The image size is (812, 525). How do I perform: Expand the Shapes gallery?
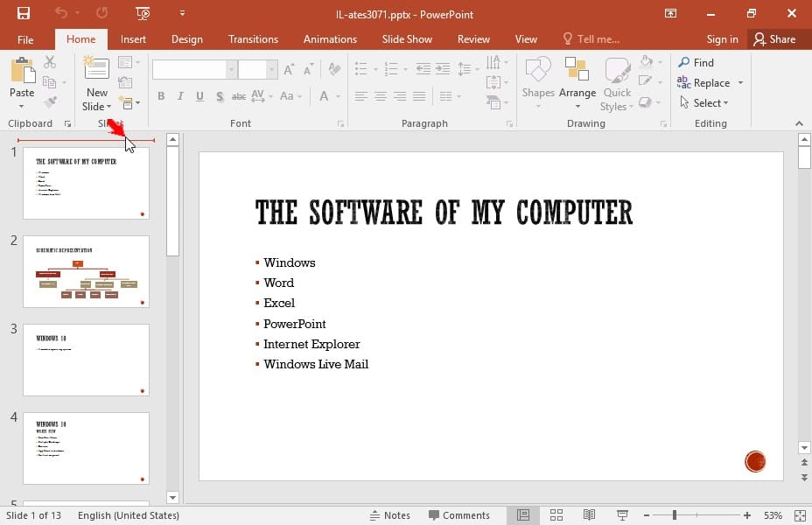538,83
